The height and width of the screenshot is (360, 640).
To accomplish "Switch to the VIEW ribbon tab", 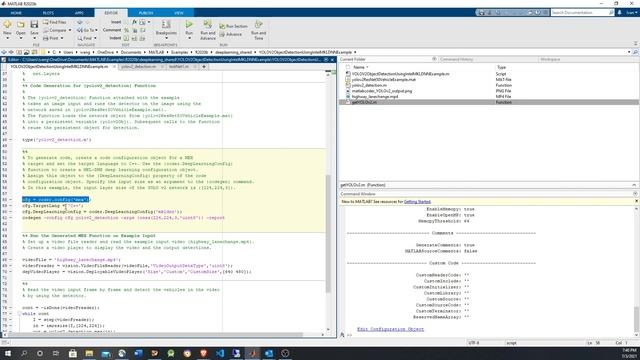I will [179, 13].
